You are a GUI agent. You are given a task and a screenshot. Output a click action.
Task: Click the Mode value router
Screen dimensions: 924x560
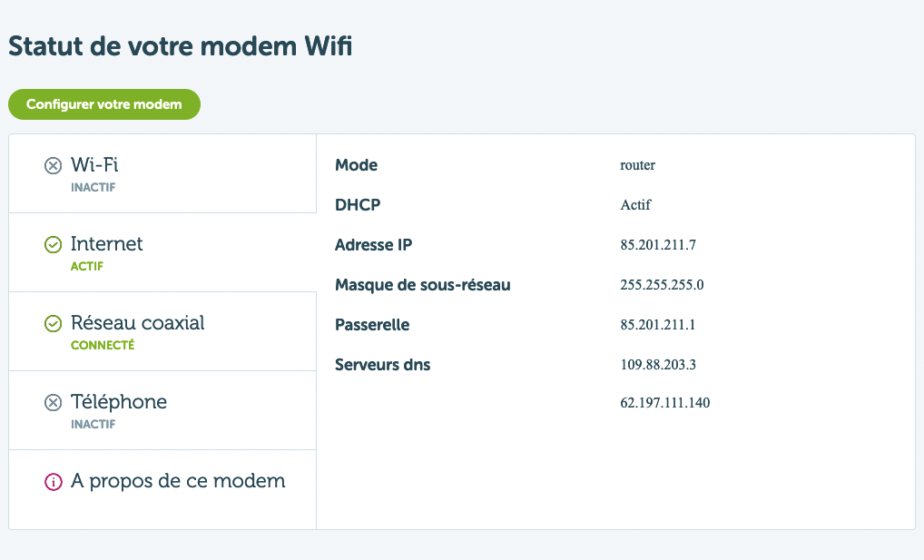637,165
